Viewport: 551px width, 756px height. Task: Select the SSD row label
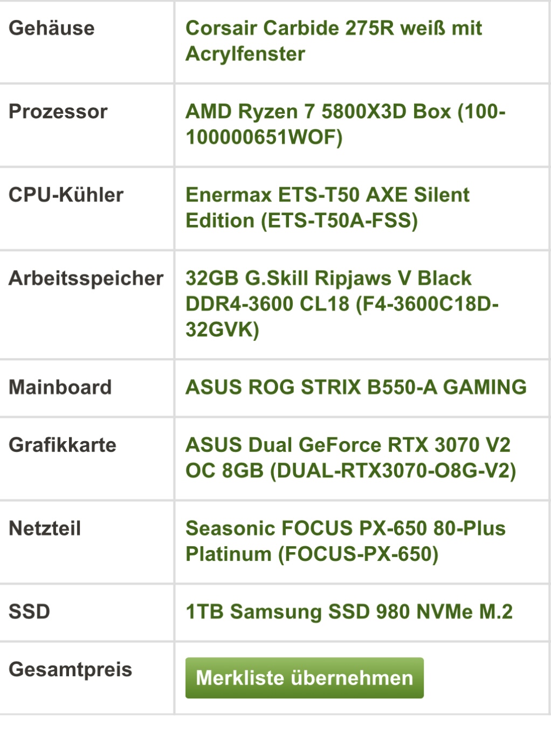point(30,611)
